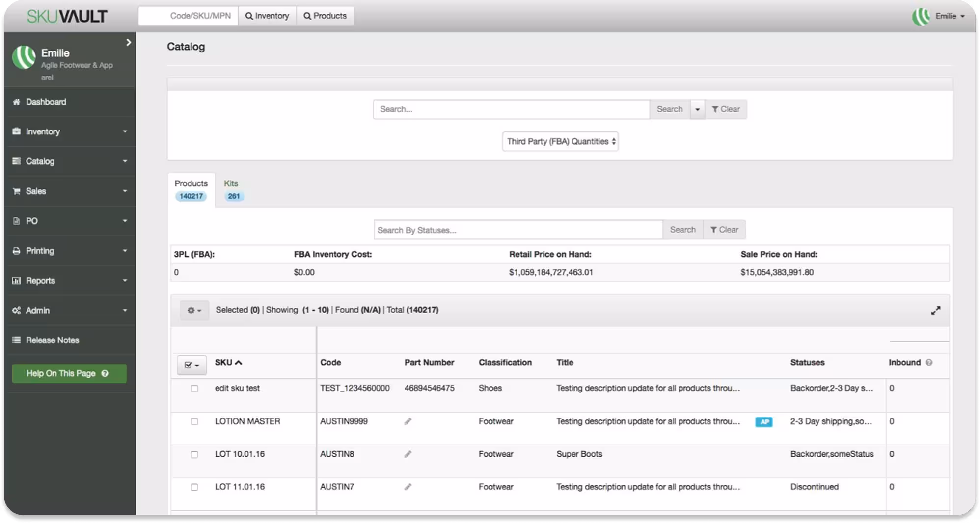The image size is (980, 523).
Task: Open the Search options caret dropdown
Action: [x=697, y=109]
